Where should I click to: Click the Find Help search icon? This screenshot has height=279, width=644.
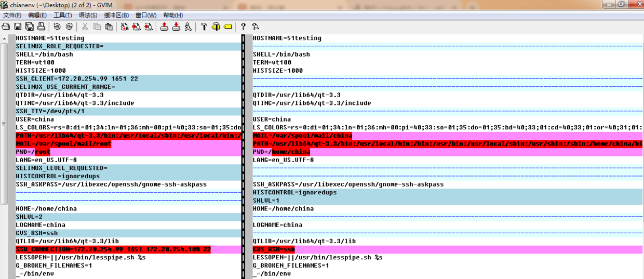pos(256,26)
